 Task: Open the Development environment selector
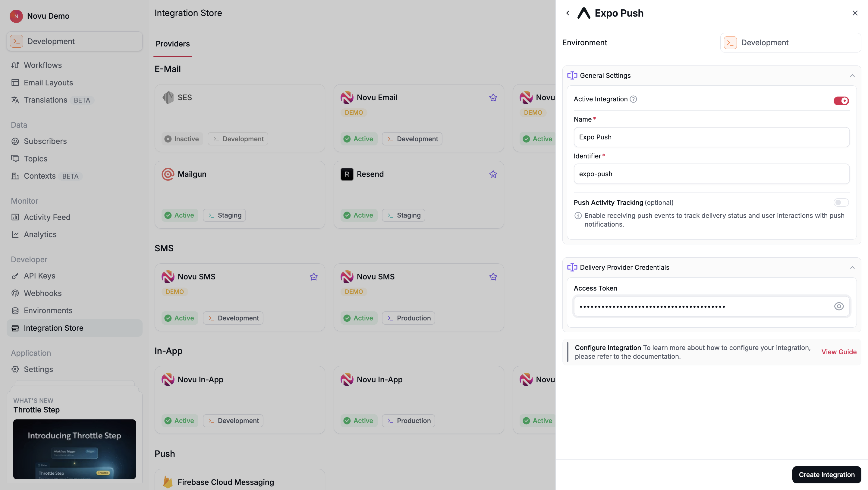click(x=790, y=43)
